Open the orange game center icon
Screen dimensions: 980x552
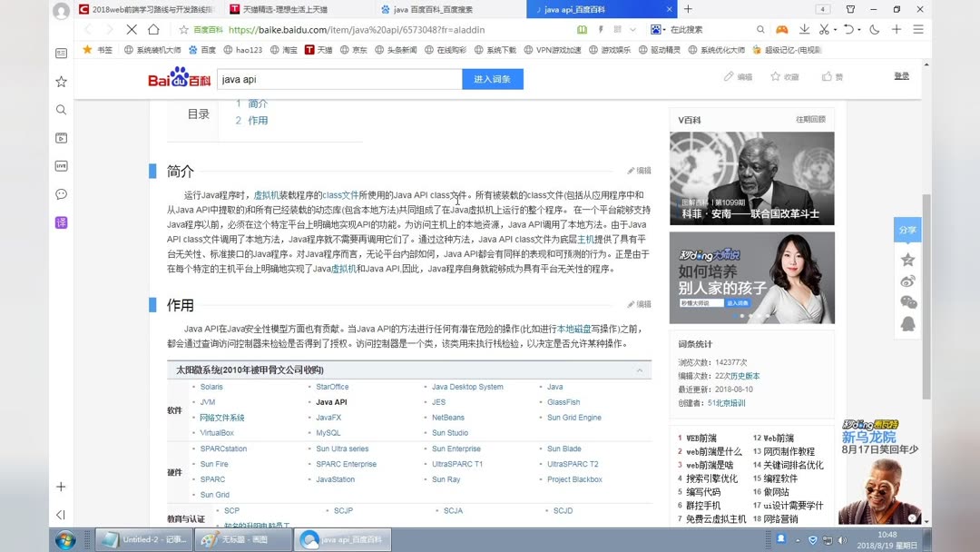pyautogui.click(x=781, y=29)
